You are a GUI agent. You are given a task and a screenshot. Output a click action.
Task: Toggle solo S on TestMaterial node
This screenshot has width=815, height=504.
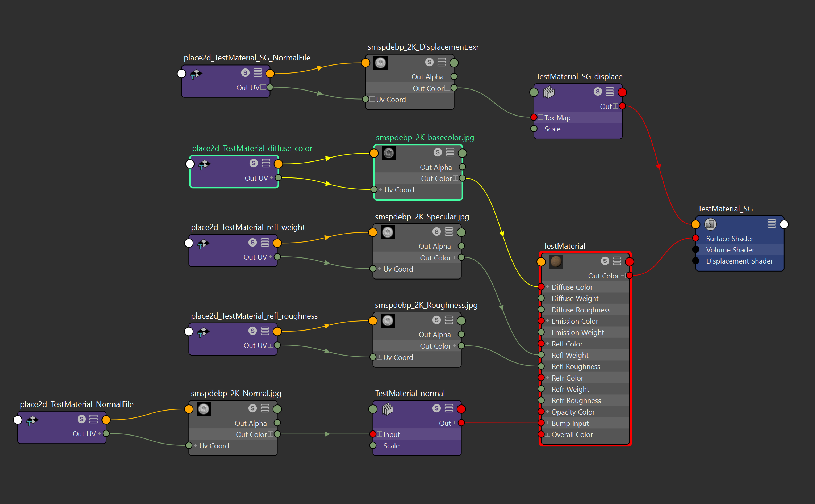point(605,261)
